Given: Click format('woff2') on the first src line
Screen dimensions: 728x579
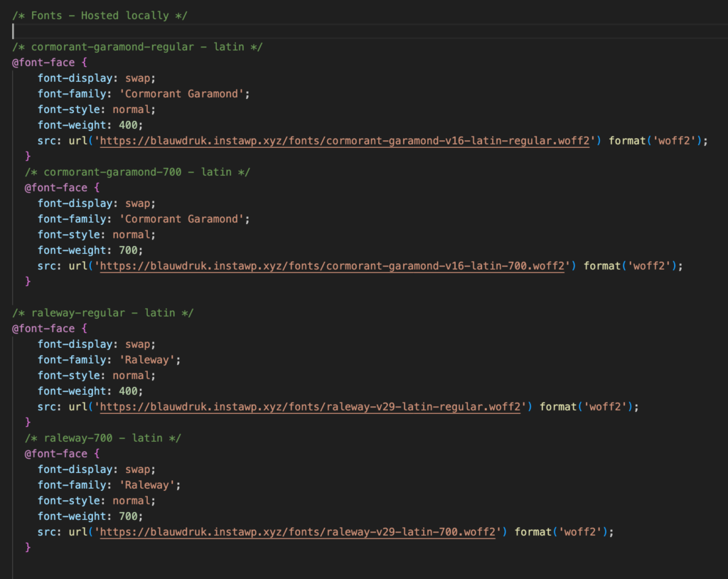Looking at the screenshot, I should tap(657, 141).
